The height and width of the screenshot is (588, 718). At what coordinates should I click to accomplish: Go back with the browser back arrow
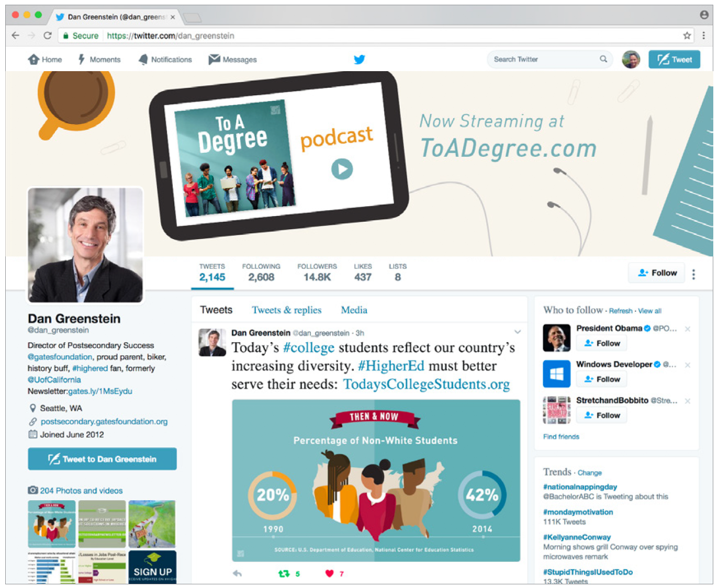point(16,36)
